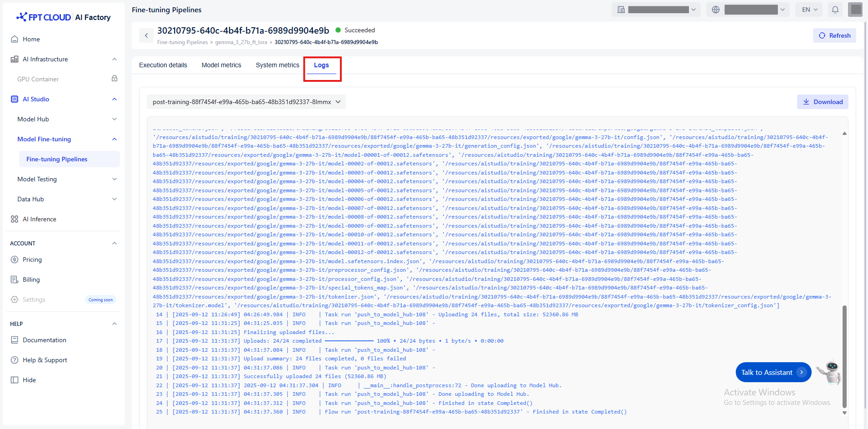Click the Refresh button

point(834,35)
